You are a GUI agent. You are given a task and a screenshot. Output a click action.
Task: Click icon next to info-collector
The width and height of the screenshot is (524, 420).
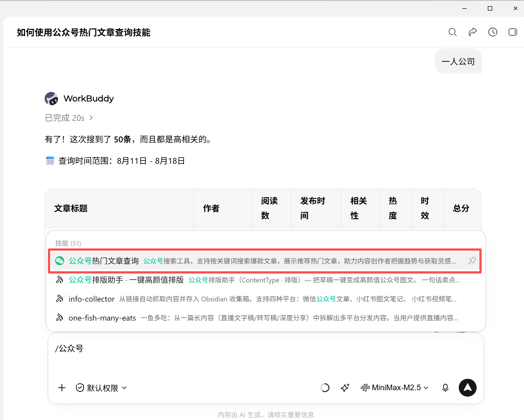click(x=60, y=299)
